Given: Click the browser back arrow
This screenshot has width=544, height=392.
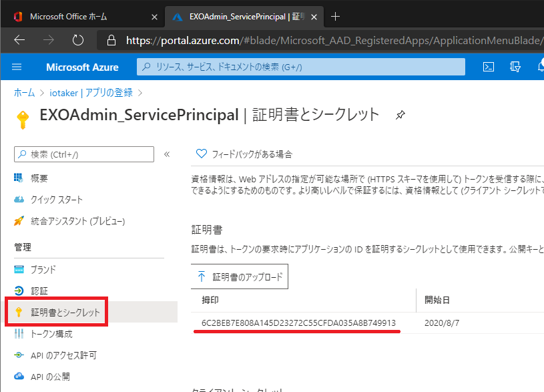Looking at the screenshot, I should click(19, 40).
